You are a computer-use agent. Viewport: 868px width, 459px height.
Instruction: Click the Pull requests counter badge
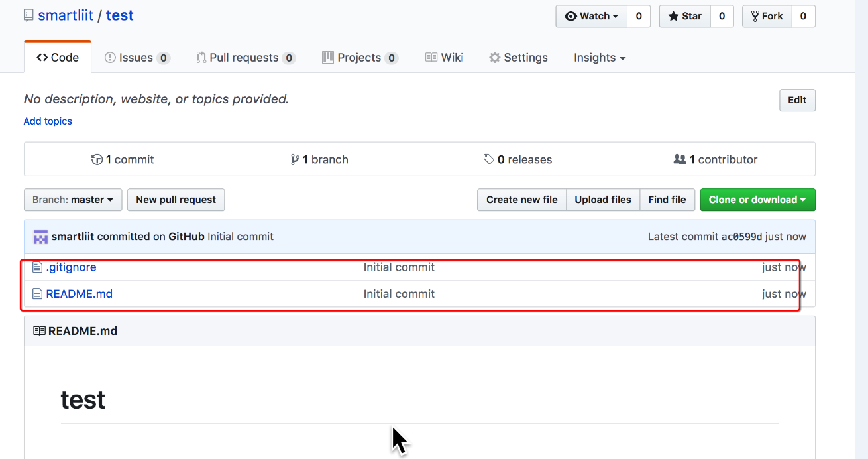288,58
